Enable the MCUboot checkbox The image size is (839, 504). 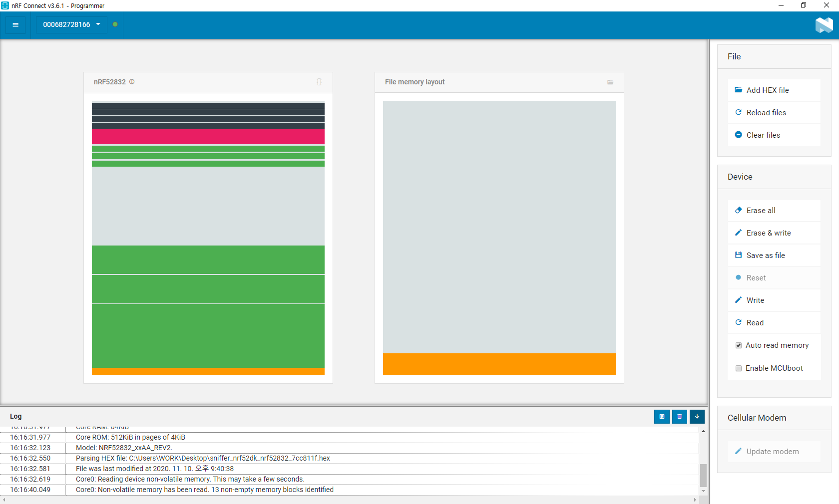coord(739,368)
